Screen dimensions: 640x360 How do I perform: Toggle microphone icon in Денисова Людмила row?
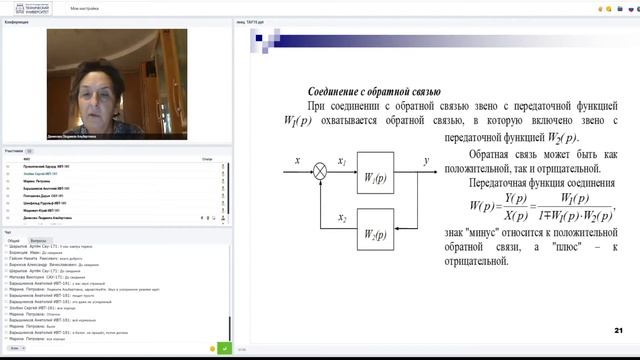coord(202,218)
